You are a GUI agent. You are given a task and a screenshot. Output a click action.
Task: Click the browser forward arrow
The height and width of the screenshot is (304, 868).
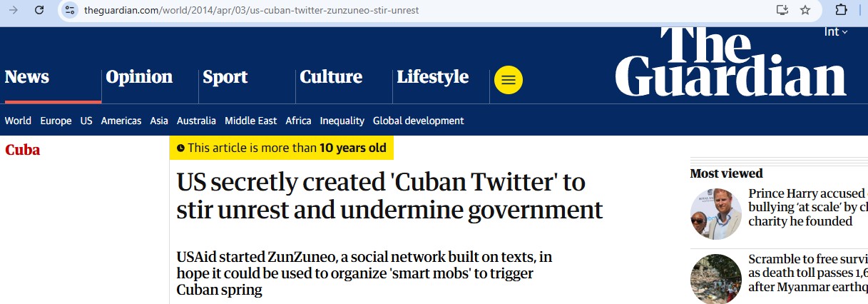(x=13, y=10)
